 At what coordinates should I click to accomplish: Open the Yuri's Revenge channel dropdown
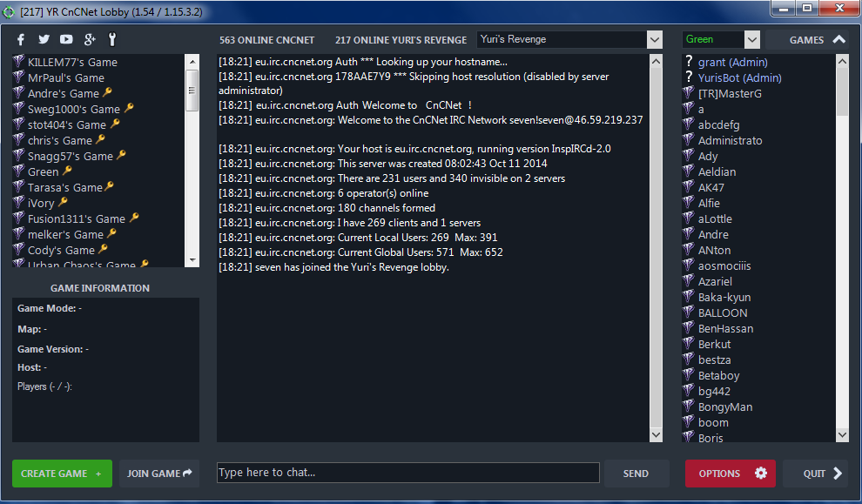pyautogui.click(x=654, y=39)
